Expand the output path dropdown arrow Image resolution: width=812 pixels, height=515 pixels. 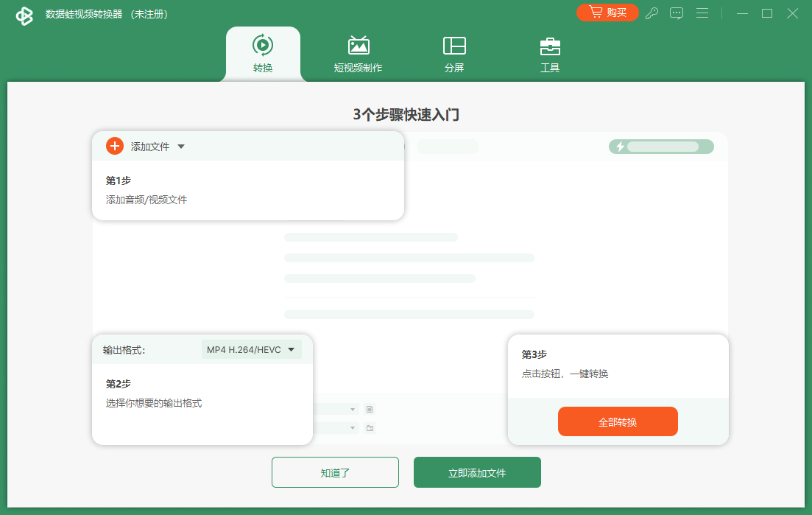[x=352, y=428]
